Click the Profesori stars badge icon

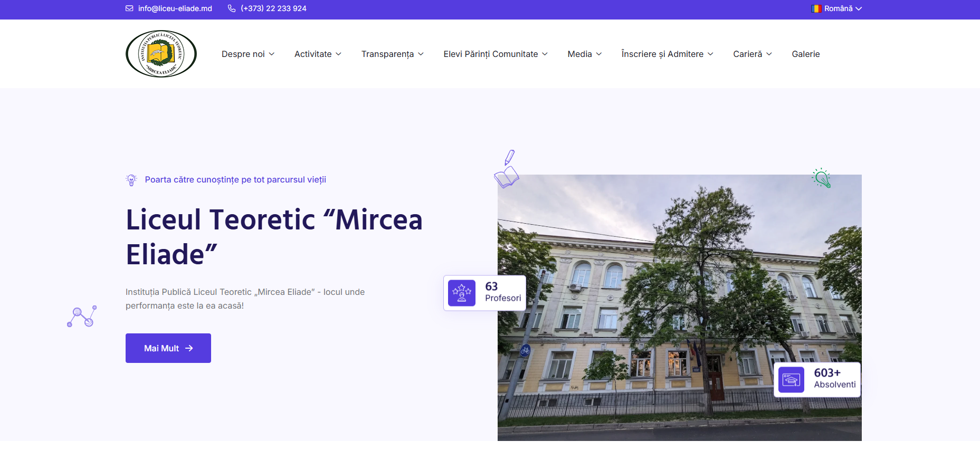[x=462, y=293]
